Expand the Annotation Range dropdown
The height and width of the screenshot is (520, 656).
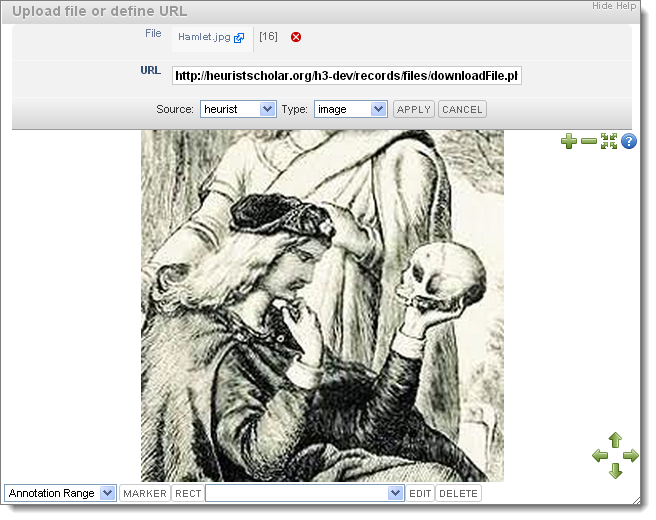point(60,493)
